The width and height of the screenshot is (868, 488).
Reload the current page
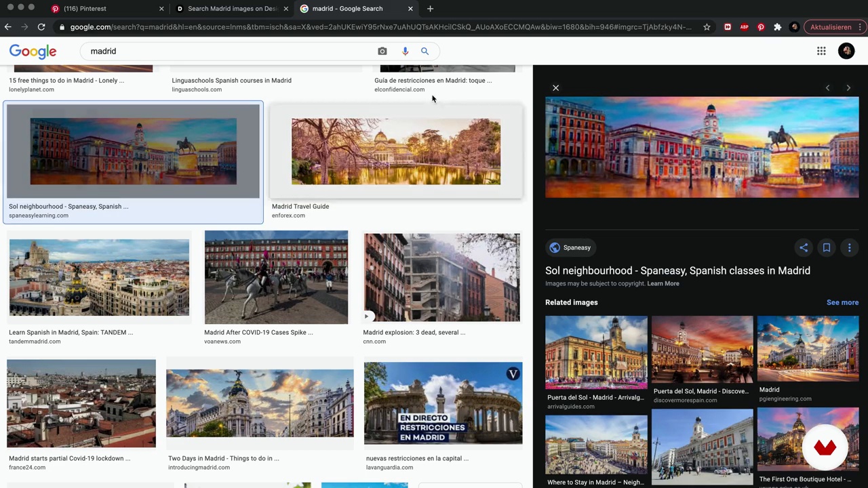tap(41, 26)
